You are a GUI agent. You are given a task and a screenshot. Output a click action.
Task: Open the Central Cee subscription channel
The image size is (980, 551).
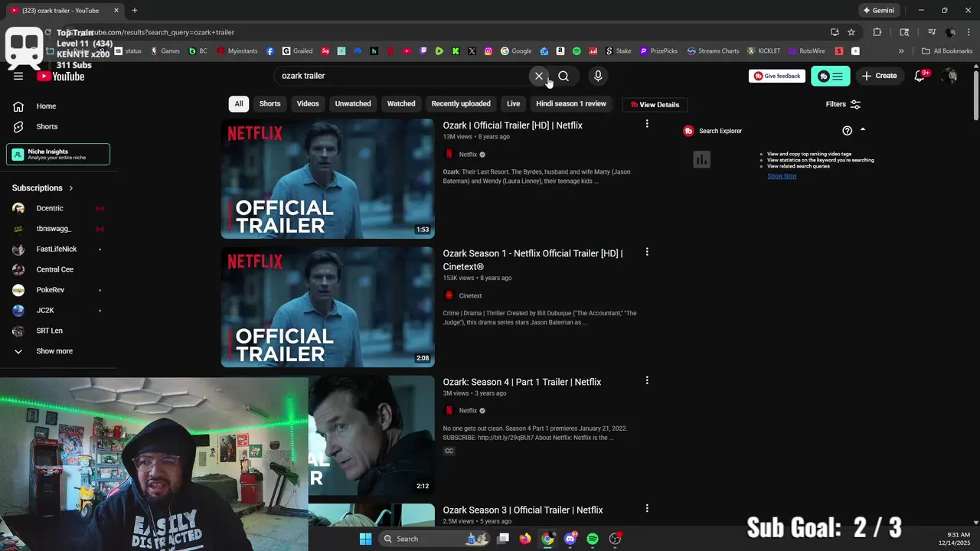[x=58, y=269]
